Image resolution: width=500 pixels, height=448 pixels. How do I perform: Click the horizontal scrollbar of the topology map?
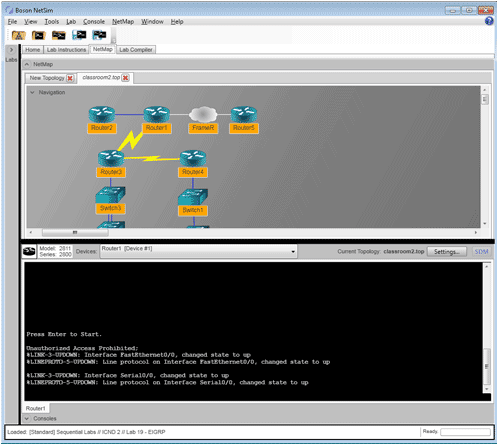tap(253, 232)
